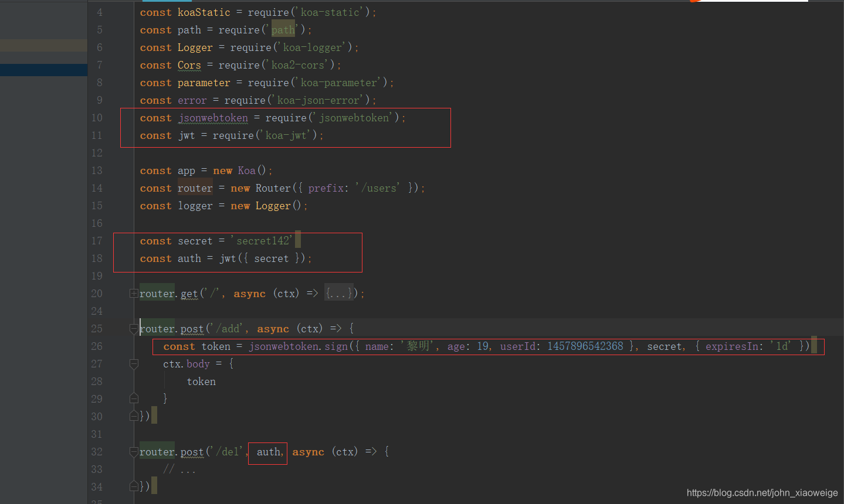
Task: Click the greyed error variable on line 9
Action: [192, 100]
